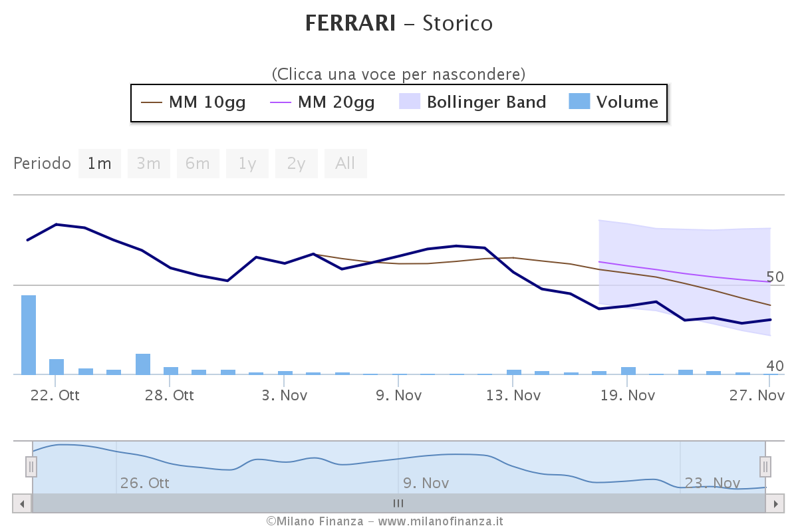The width and height of the screenshot is (798, 532).
Task: Switch period to 6m
Action: tap(198, 164)
